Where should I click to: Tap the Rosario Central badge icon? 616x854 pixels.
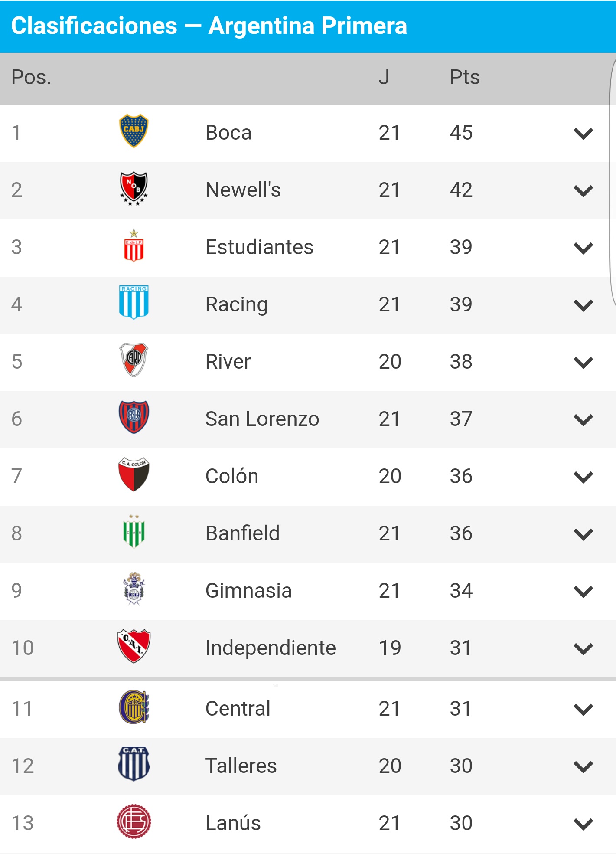click(134, 707)
